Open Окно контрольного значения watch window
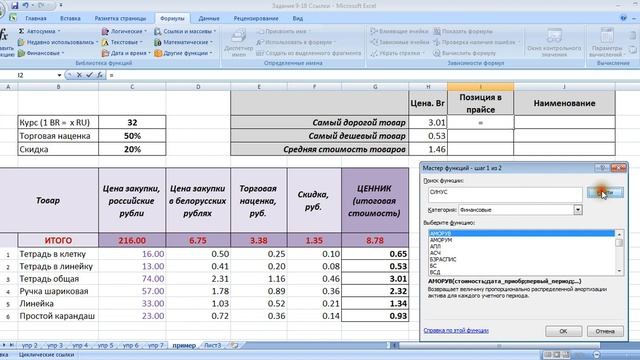Viewport: 640px width, 360px height. [x=554, y=42]
